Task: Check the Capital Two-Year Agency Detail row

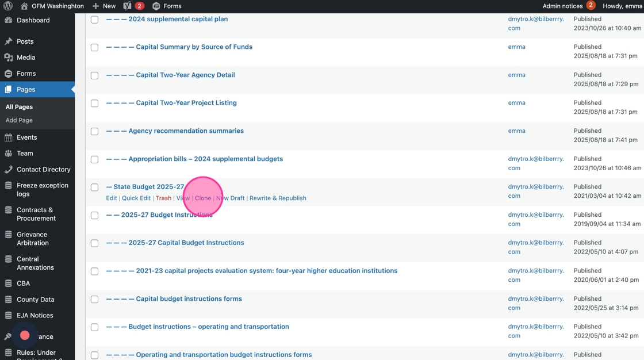Action: tap(94, 75)
